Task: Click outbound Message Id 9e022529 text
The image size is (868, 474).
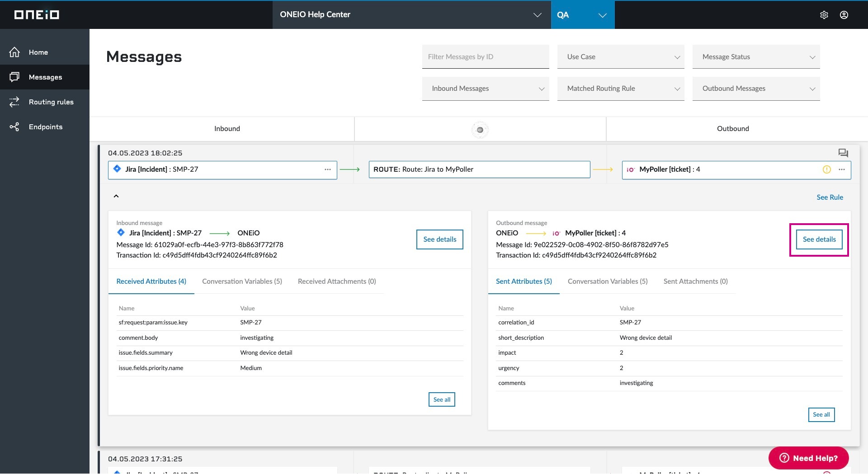Action: tap(582, 244)
